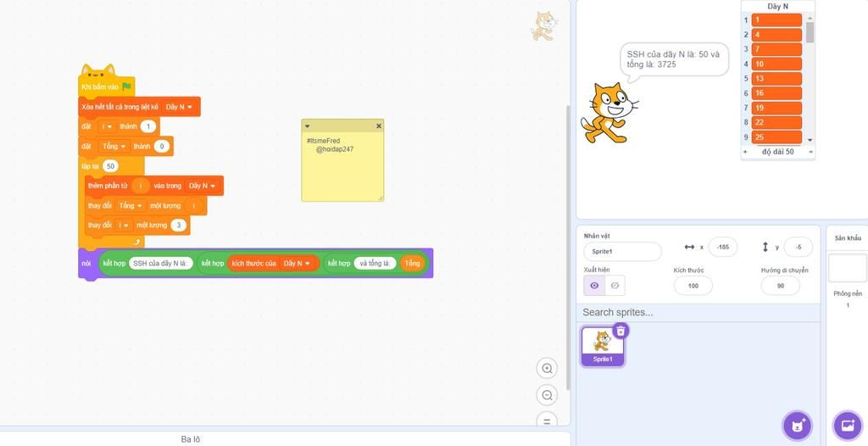The height and width of the screenshot is (446, 868).
Task: Edit repeat count value 50
Action: pyautogui.click(x=110, y=166)
